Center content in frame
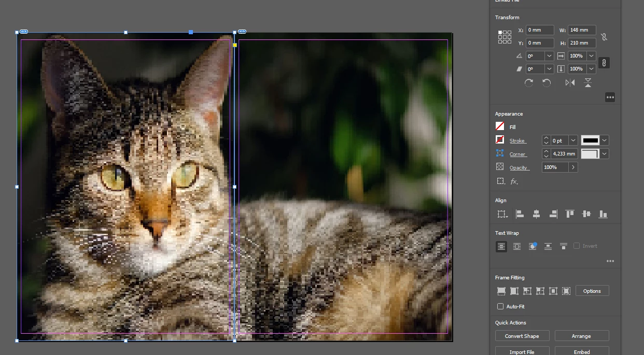Image resolution: width=644 pixels, height=355 pixels. click(553, 291)
